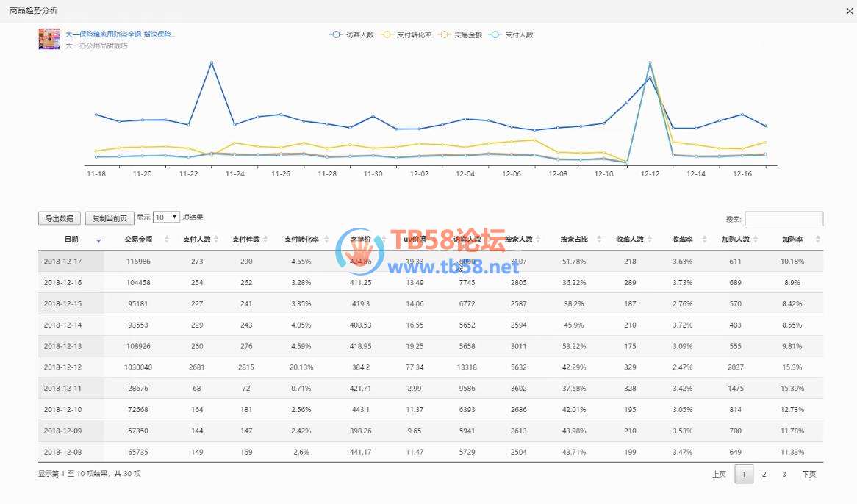Open the 显示 10 results dropdown

(166, 217)
